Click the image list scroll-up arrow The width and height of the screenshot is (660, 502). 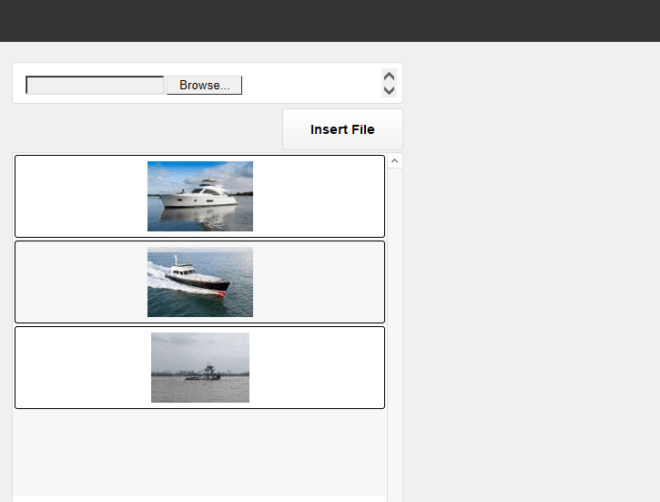(x=394, y=161)
